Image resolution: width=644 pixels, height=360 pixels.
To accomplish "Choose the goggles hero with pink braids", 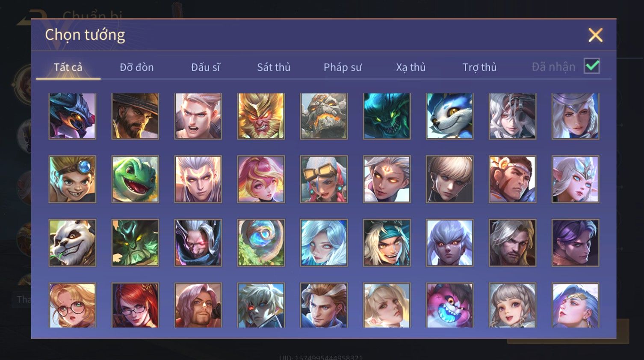I will pos(324,179).
